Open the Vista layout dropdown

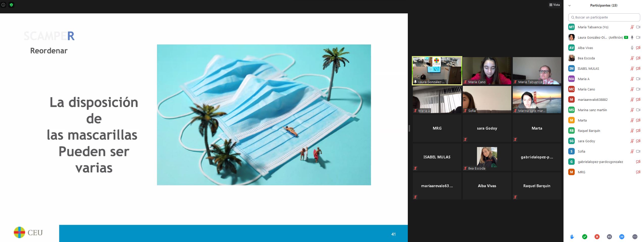coord(554,5)
